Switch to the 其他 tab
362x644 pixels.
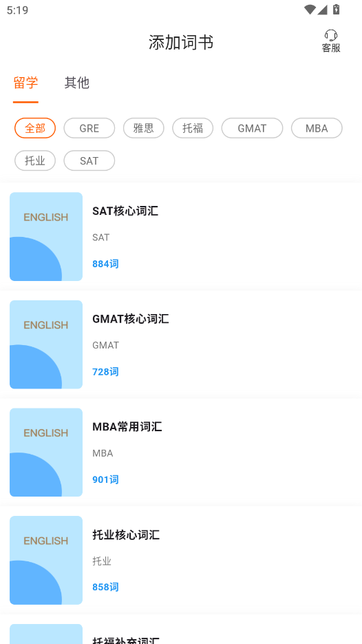[x=77, y=83]
